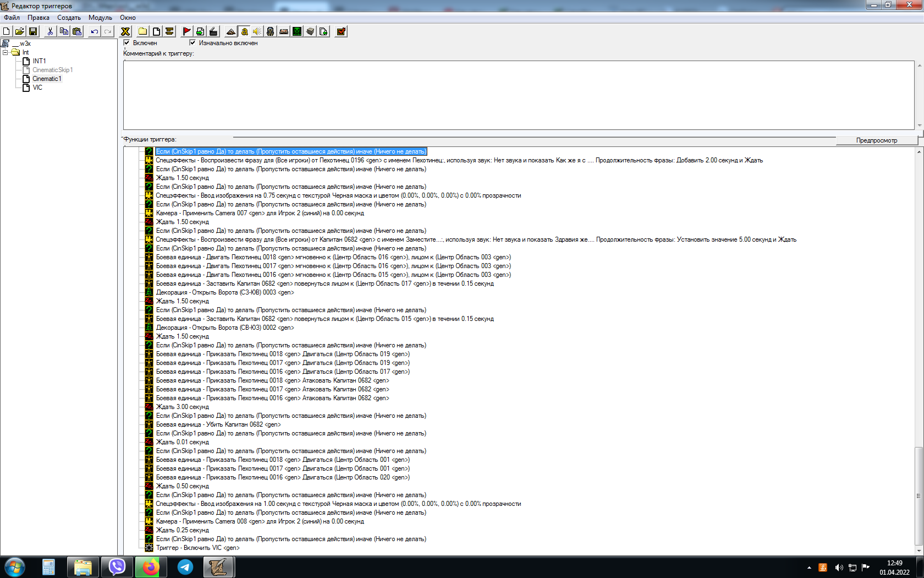Open the Правка menu

click(38, 18)
